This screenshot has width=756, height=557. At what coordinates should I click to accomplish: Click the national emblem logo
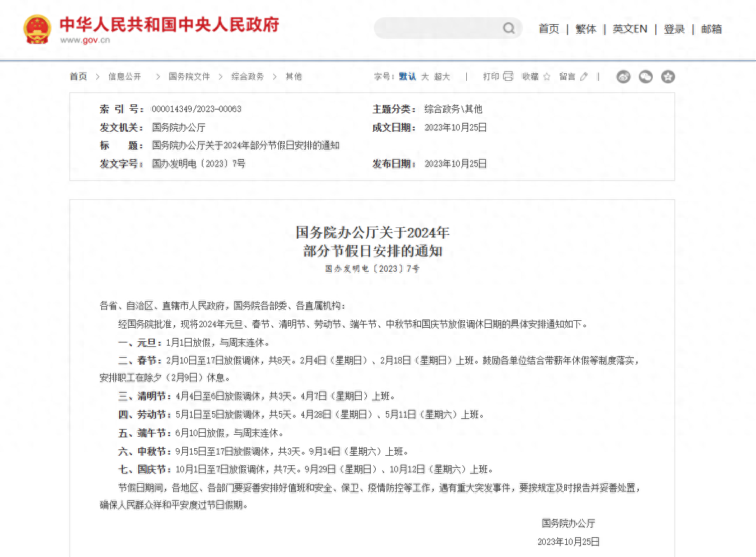tap(38, 29)
